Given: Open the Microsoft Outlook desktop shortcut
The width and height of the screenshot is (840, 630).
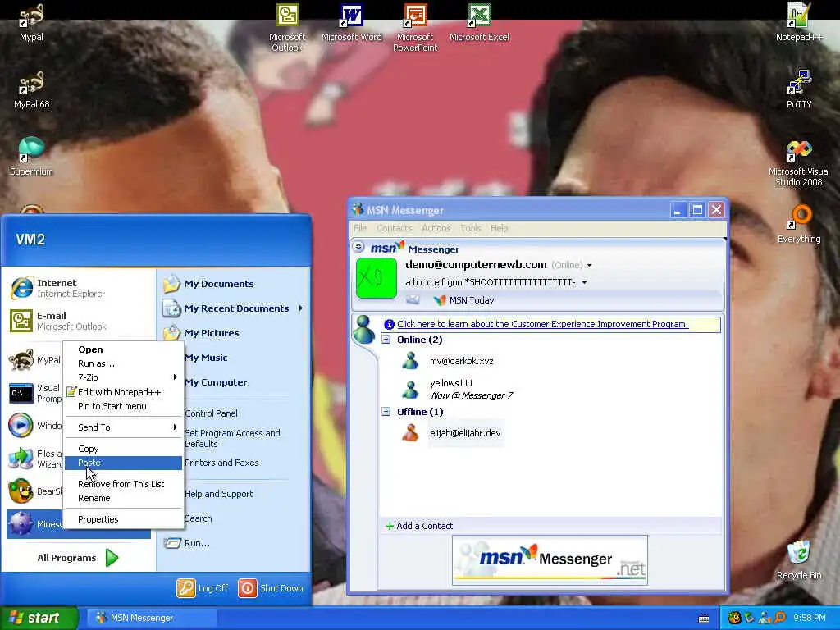Looking at the screenshot, I should point(287,27).
